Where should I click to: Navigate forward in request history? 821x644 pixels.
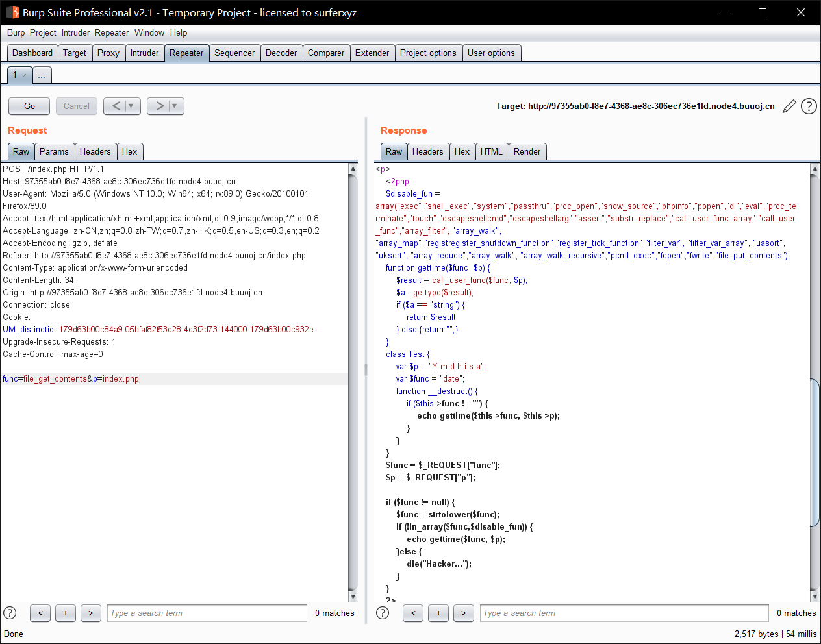point(159,106)
